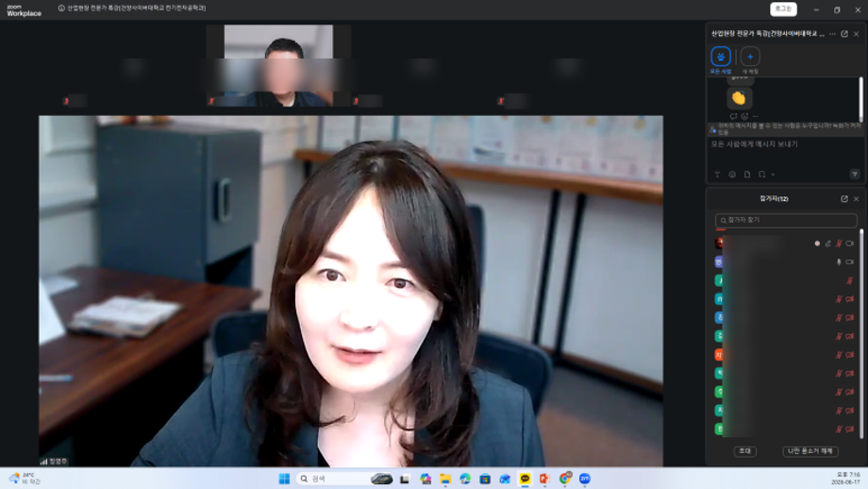Reply to the clapping emoji message
This screenshot has width=868, height=489.
point(733,116)
